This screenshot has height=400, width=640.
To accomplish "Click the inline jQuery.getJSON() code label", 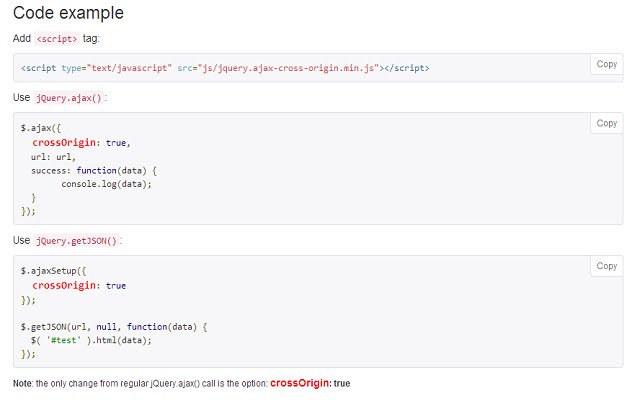I will point(76,241).
